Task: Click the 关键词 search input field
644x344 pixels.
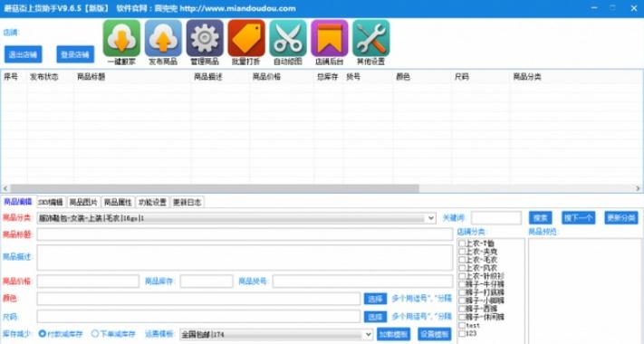Action: (x=496, y=218)
